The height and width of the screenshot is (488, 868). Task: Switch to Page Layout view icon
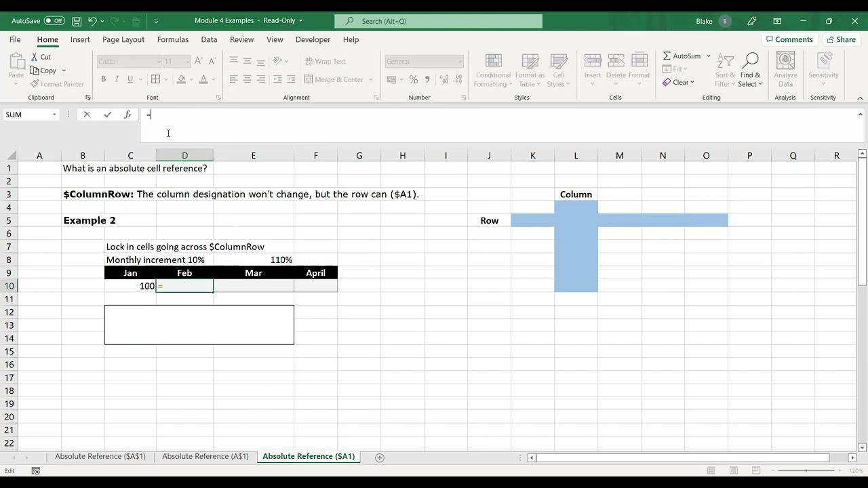click(733, 470)
